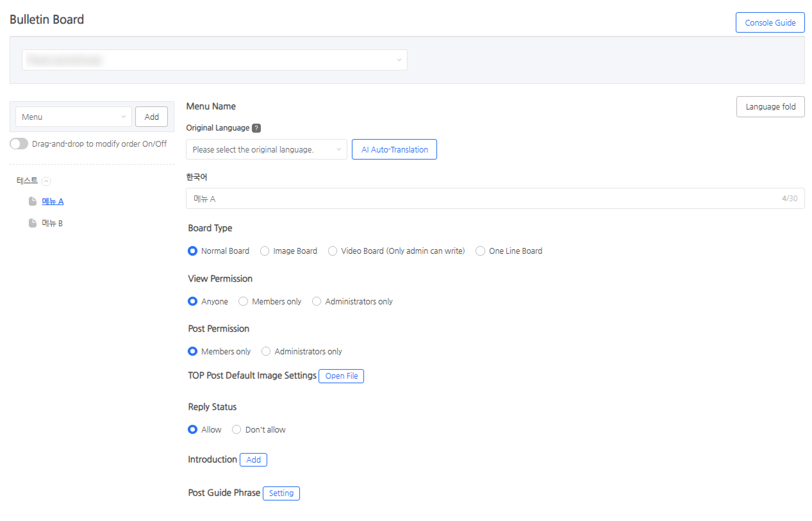Set View Permission to Members only

point(244,302)
